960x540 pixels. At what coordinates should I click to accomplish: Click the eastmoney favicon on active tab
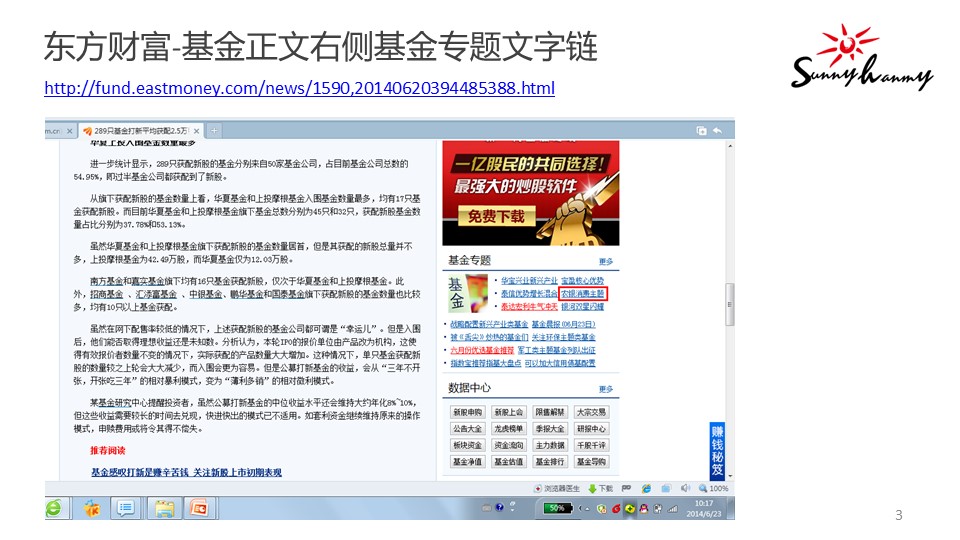coord(88,131)
